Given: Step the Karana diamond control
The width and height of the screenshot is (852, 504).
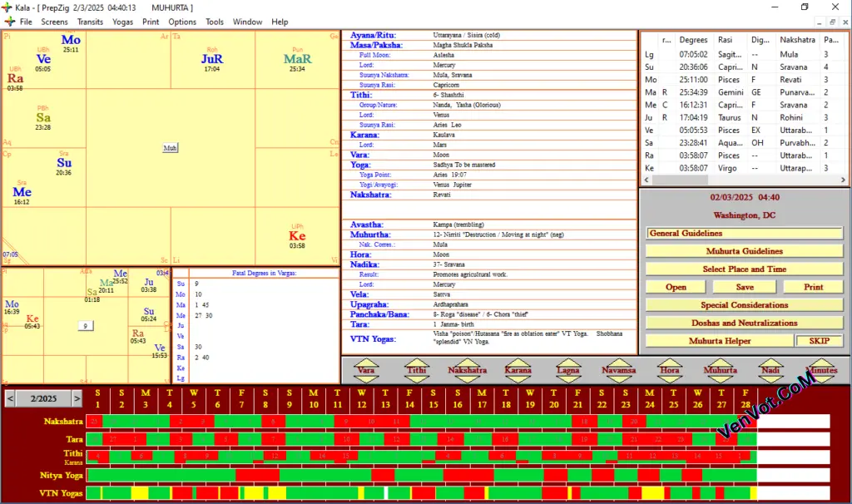Looking at the screenshot, I should click(518, 370).
